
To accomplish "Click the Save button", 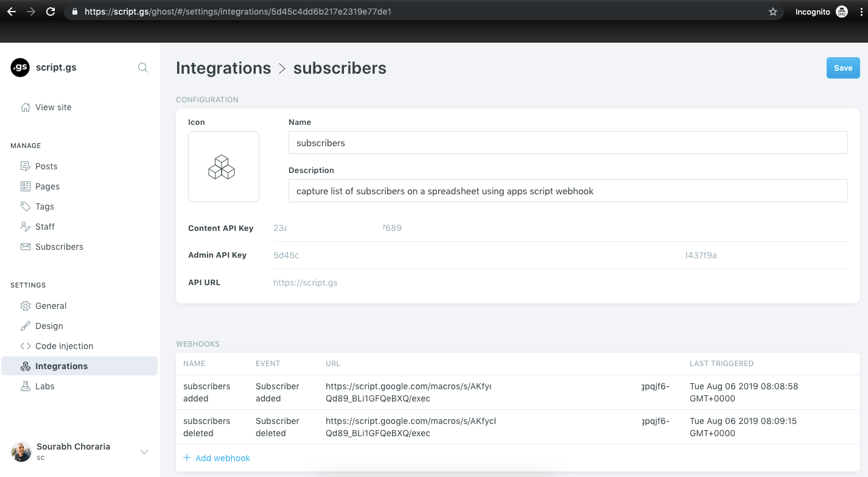I will click(843, 68).
